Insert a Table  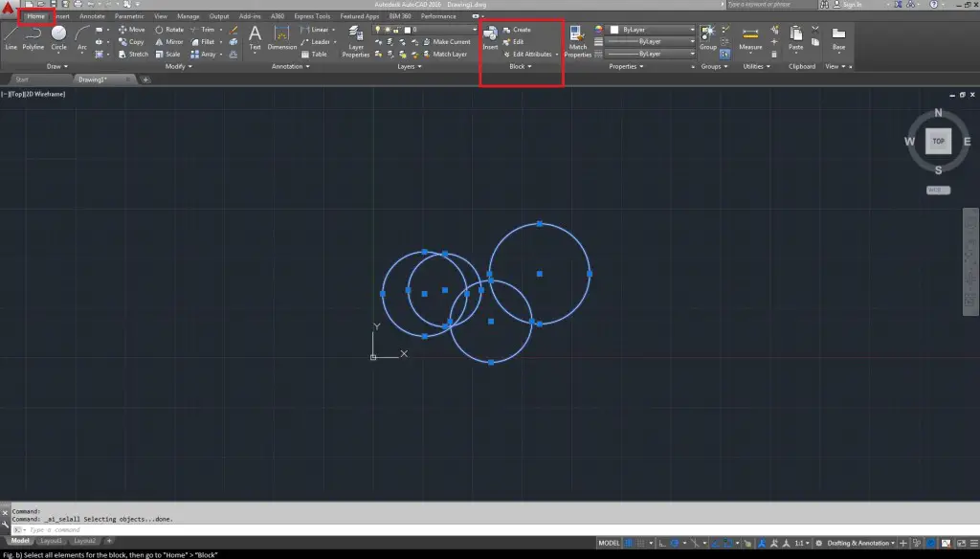pos(314,55)
